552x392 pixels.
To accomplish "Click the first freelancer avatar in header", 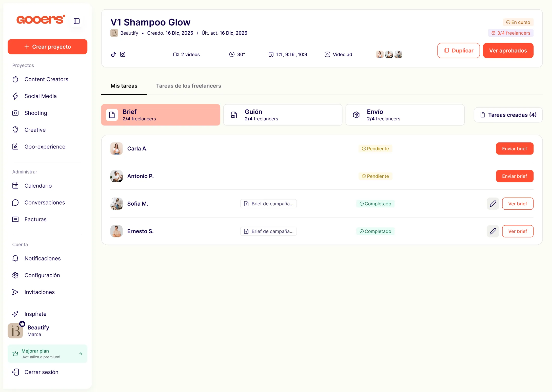I will click(380, 54).
